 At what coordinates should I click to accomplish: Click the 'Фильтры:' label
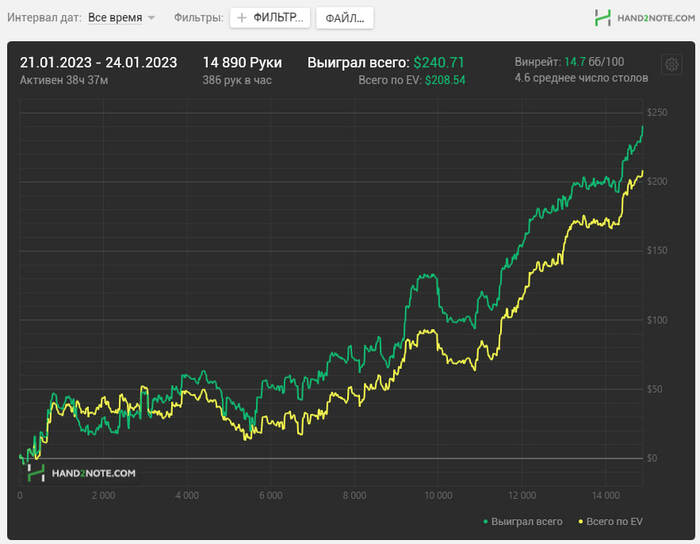tap(198, 18)
